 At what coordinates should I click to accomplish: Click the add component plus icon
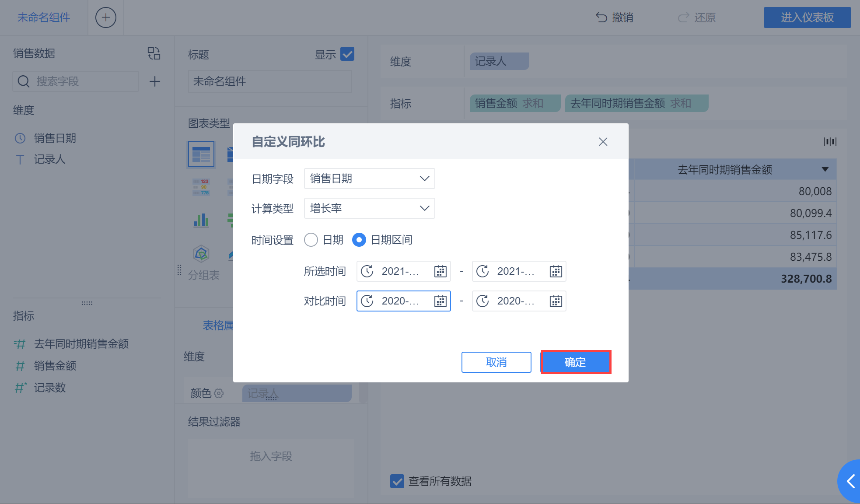[105, 17]
